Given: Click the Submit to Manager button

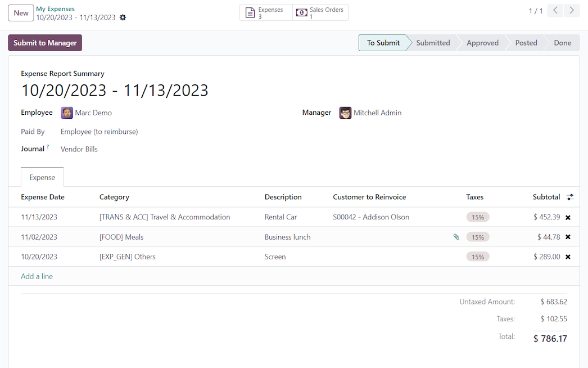Looking at the screenshot, I should coord(45,42).
